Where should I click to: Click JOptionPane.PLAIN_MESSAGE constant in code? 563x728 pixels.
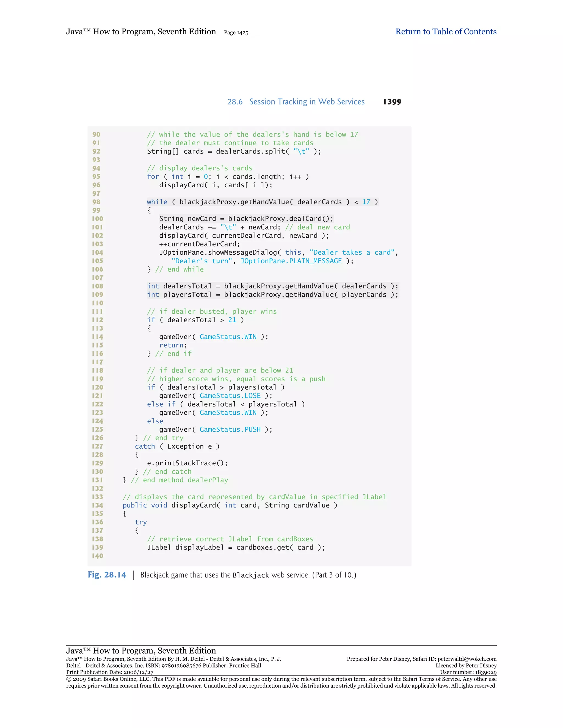coord(291,261)
